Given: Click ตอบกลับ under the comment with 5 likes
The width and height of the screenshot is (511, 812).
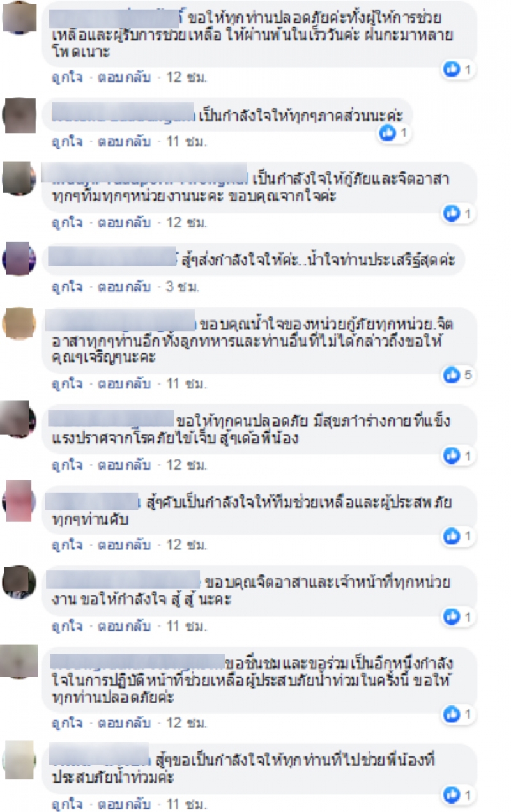Looking at the screenshot, I should point(124,384).
